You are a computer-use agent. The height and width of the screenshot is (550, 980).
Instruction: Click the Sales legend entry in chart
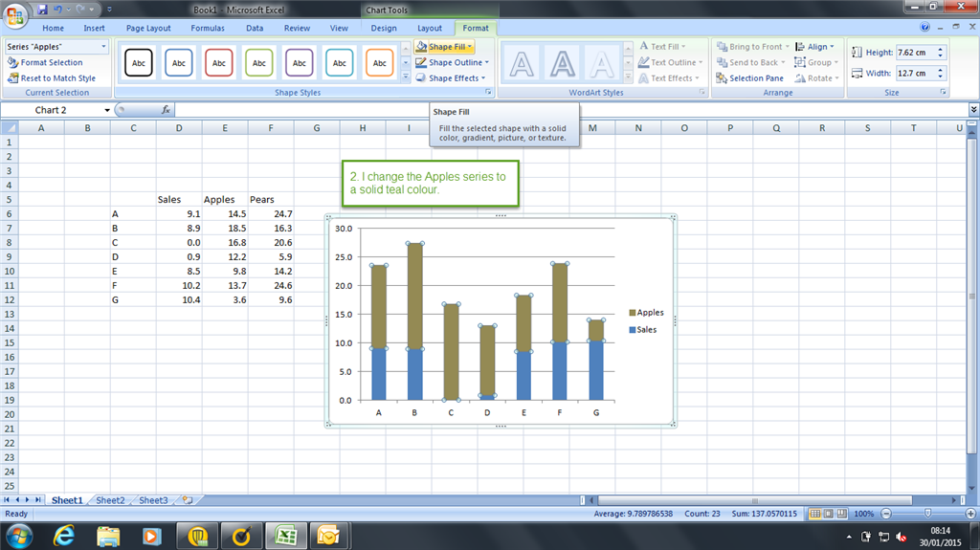[643, 329]
